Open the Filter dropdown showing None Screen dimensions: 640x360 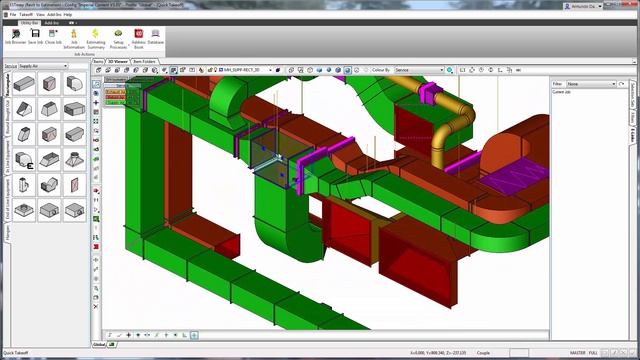pyautogui.click(x=591, y=84)
